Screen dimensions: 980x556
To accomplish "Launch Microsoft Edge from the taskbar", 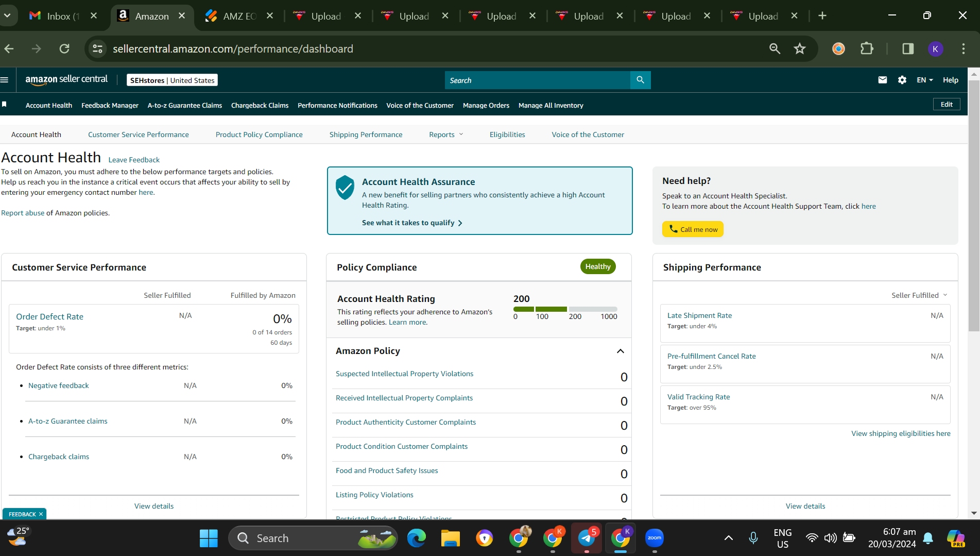I will 417,538.
